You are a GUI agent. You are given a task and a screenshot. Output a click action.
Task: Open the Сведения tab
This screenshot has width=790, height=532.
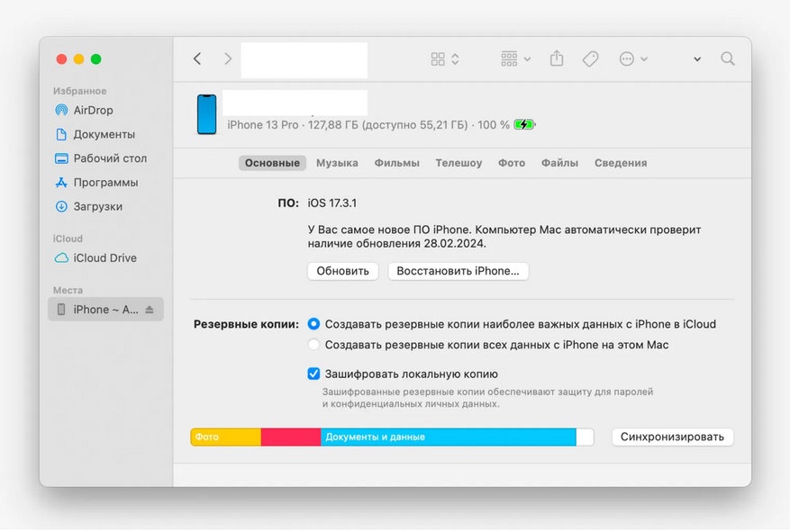click(x=621, y=163)
